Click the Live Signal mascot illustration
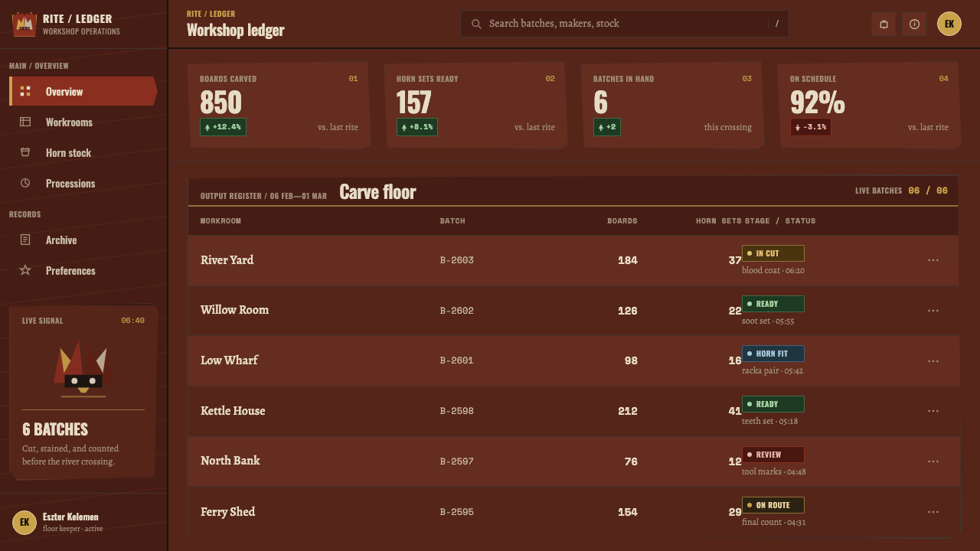 click(83, 370)
